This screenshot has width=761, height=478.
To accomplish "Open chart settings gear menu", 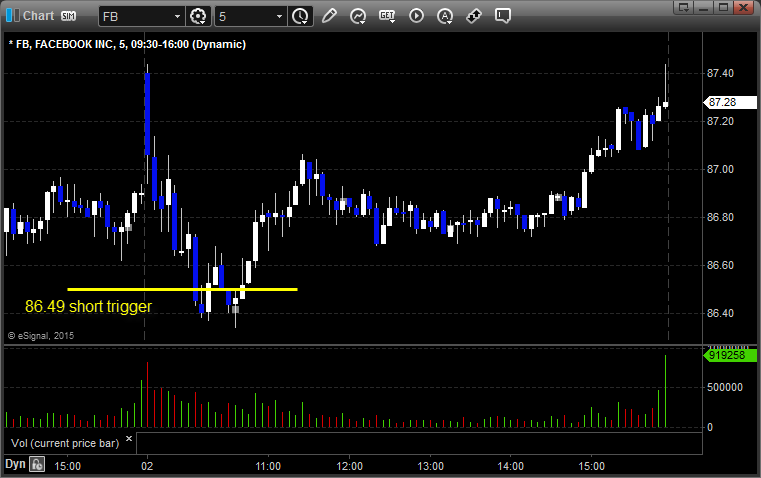I will tap(198, 16).
